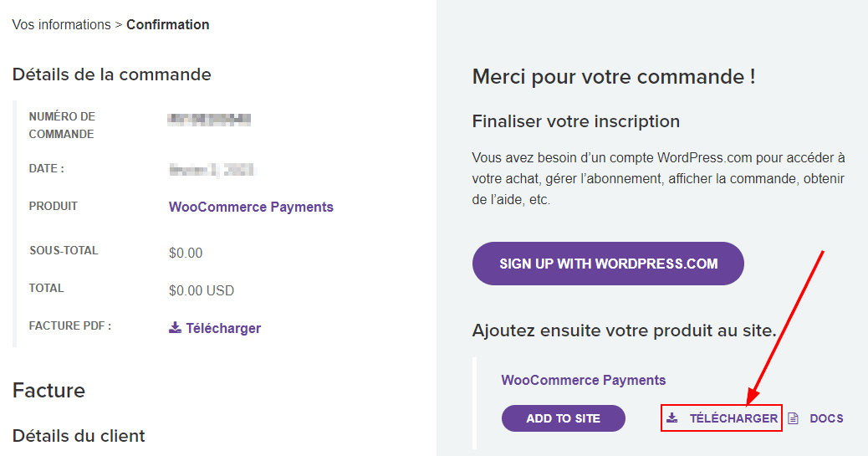The image size is (868, 456).
Task: Click the Facture section heading
Action: pyautogui.click(x=49, y=390)
